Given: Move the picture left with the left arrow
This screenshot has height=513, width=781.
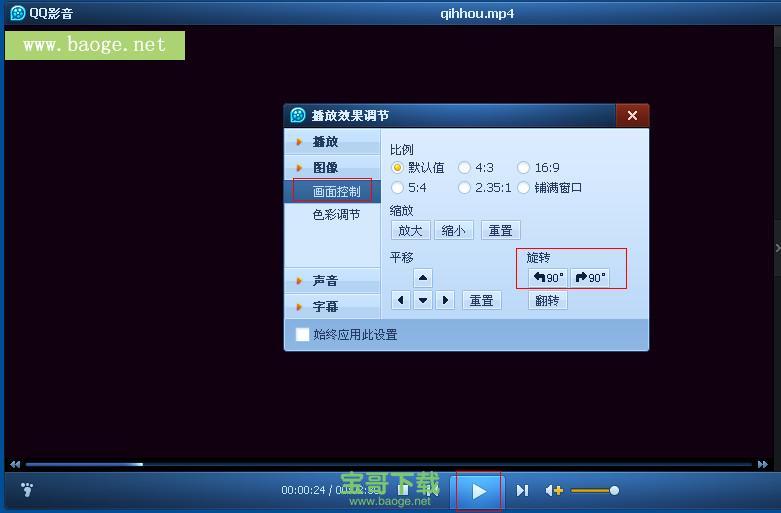Looking at the screenshot, I should (x=401, y=300).
